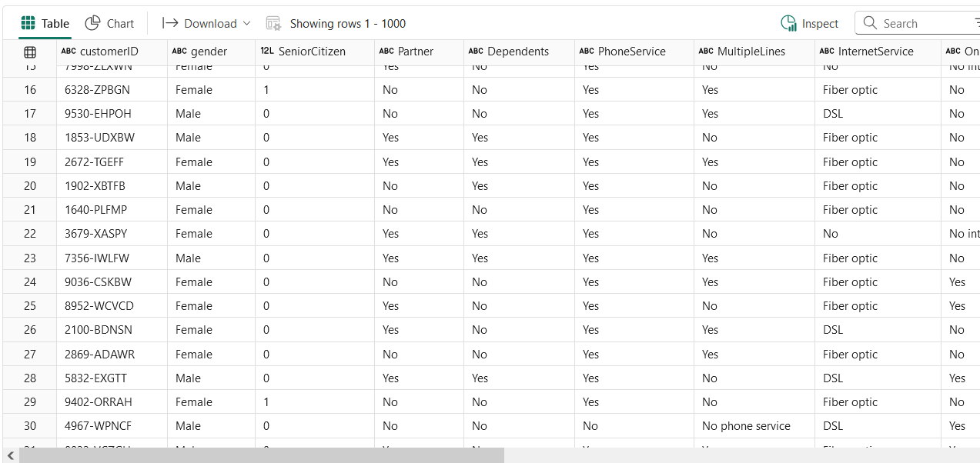Click the rows indicator icon beside 'Showing rows'
This screenshot has width=980, height=463.
[273, 24]
